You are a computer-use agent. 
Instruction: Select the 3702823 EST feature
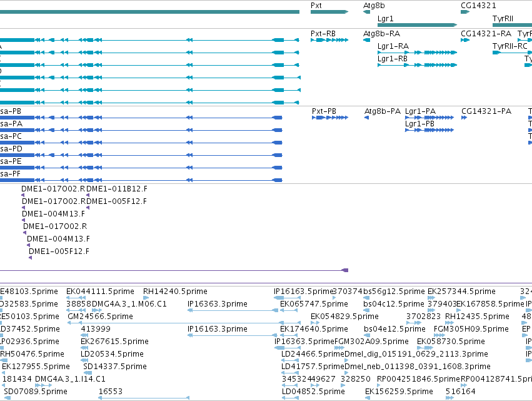414,323
